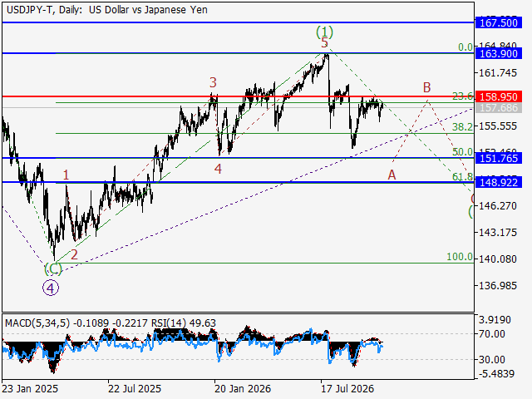
Task: Click the red wave 3 label
Action: (x=213, y=82)
